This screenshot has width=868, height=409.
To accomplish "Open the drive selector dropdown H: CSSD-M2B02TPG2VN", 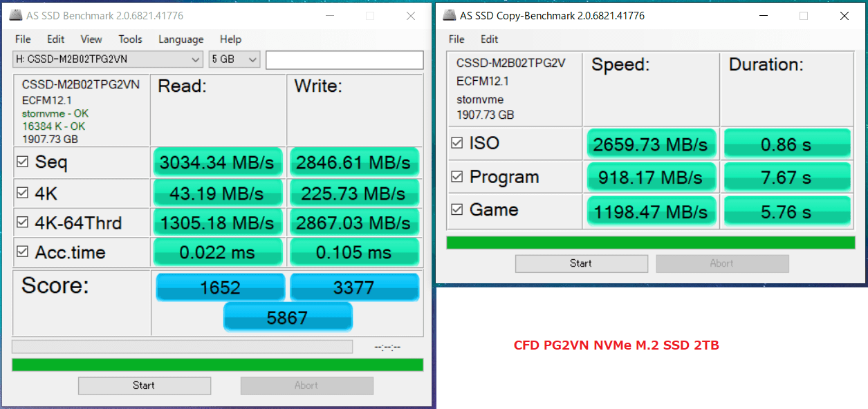I will pyautogui.click(x=108, y=59).
